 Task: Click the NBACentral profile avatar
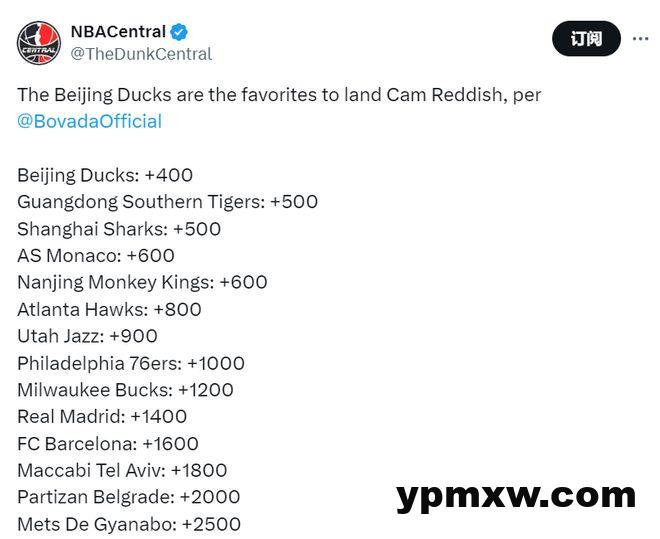[39, 43]
